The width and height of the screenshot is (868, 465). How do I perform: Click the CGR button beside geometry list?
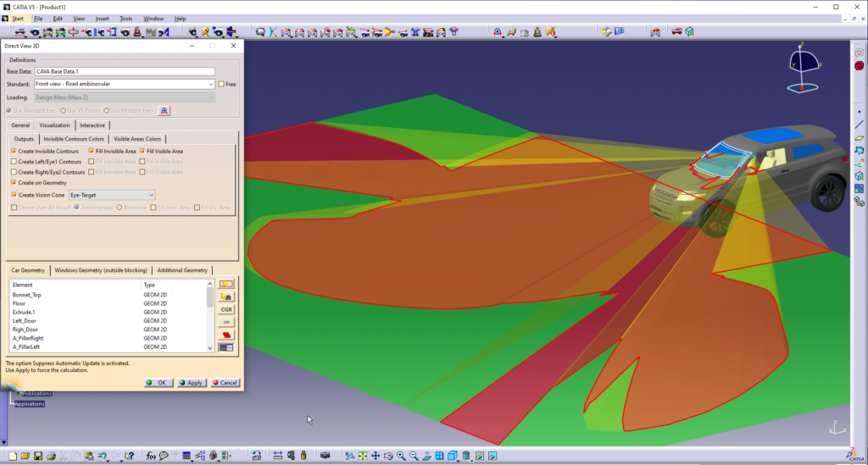click(225, 310)
